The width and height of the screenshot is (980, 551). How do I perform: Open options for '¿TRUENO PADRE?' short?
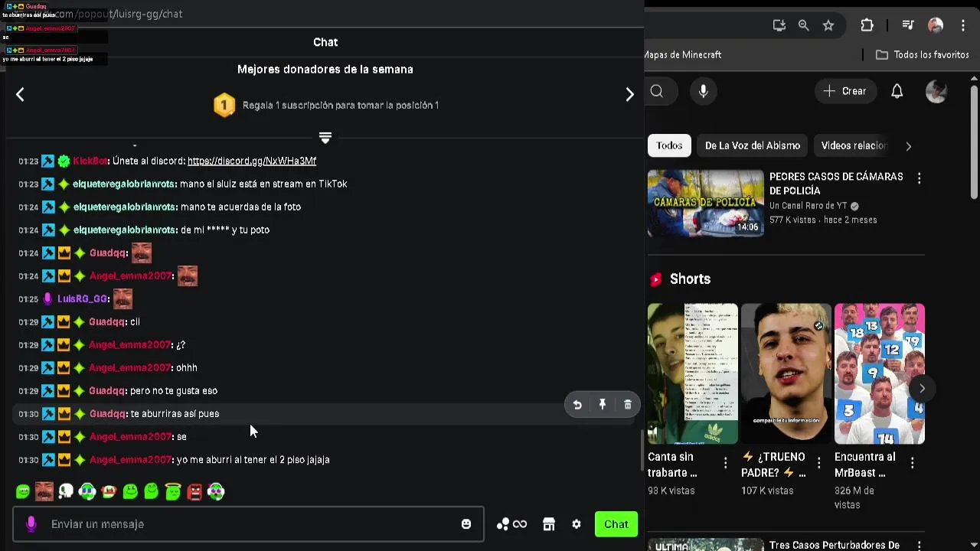pyautogui.click(x=818, y=462)
